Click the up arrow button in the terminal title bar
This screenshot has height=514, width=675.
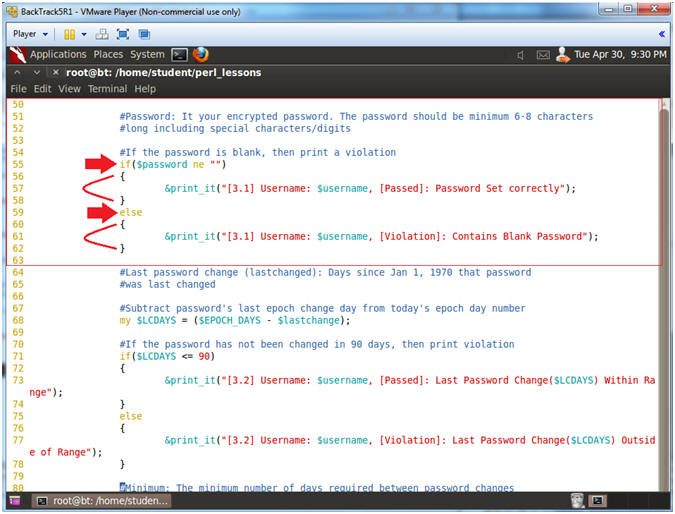click(x=17, y=72)
